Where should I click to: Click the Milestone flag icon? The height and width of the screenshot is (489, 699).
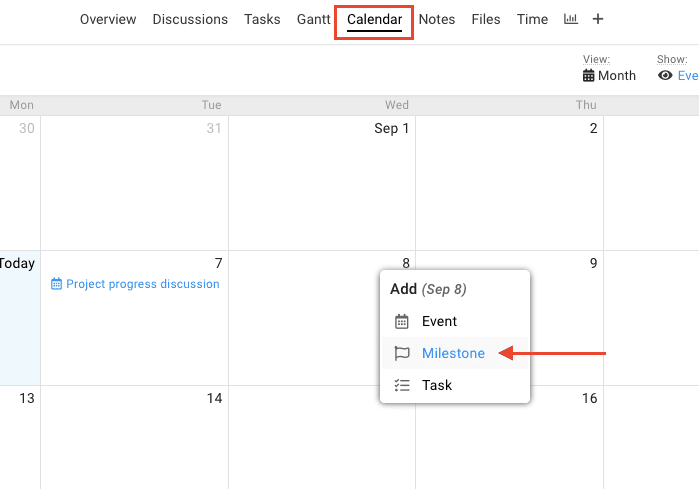pos(402,353)
